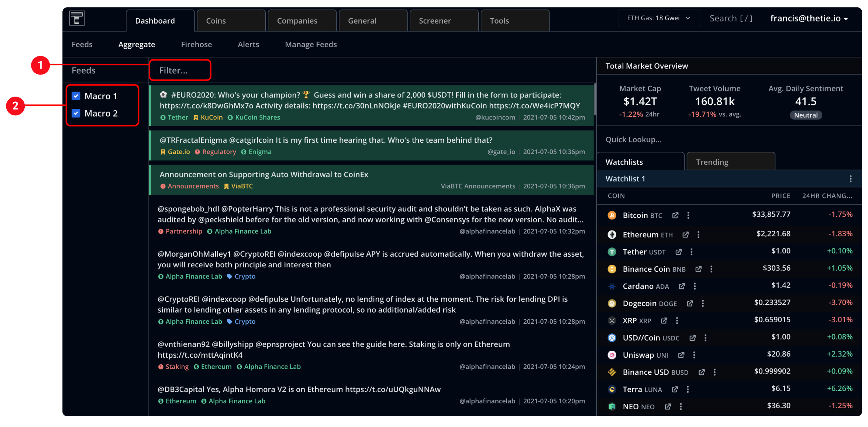The height and width of the screenshot is (427, 868).
Task: Uncheck the Macro 1 feed checkbox
Action: point(76,96)
